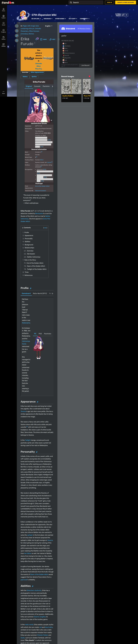Switch to the Console infobox tab
The image size is (138, 644).
click(37, 86)
